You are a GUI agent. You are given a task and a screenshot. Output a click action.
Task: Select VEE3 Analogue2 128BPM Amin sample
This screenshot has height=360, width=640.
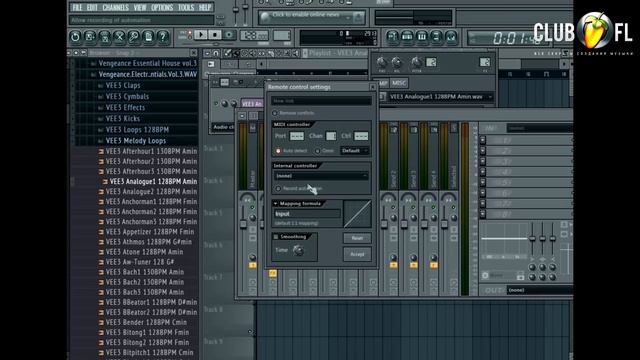pyautogui.click(x=151, y=191)
